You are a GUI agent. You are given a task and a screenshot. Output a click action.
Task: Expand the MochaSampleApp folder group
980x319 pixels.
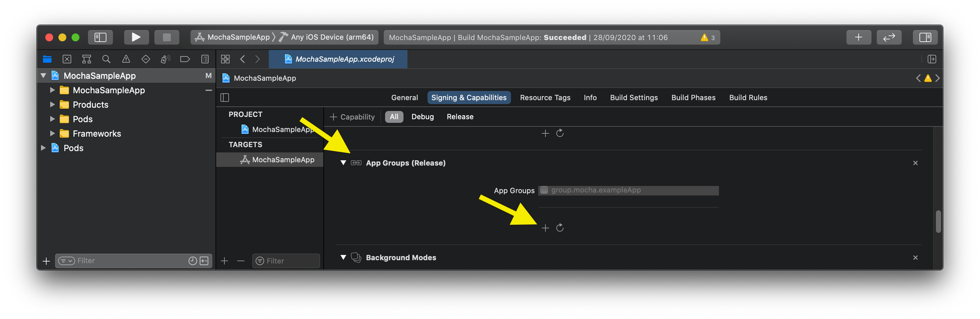click(x=52, y=90)
